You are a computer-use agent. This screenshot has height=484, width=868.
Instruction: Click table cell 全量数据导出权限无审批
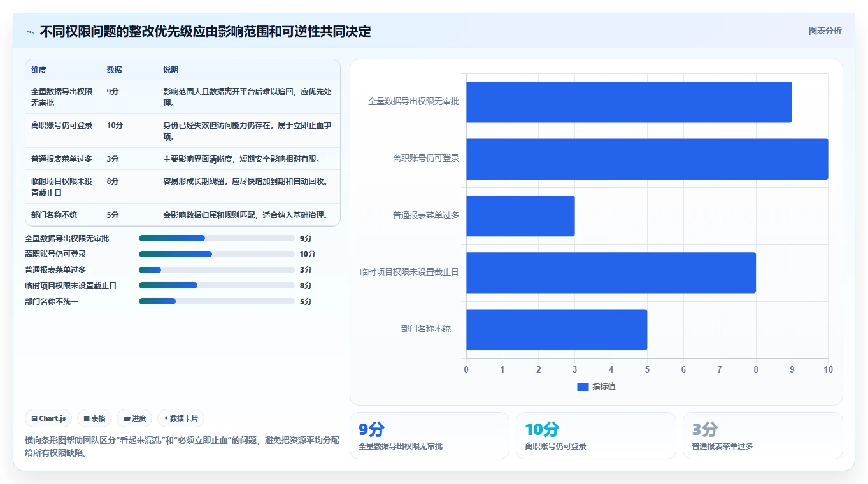click(62, 97)
